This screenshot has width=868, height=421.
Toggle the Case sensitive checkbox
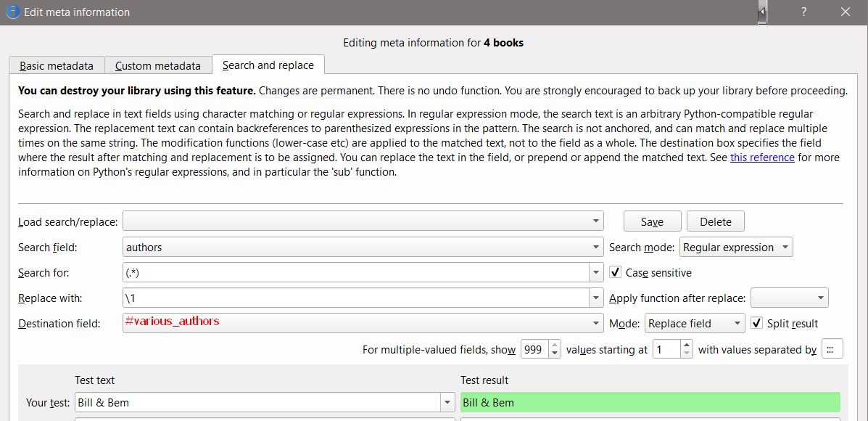616,273
